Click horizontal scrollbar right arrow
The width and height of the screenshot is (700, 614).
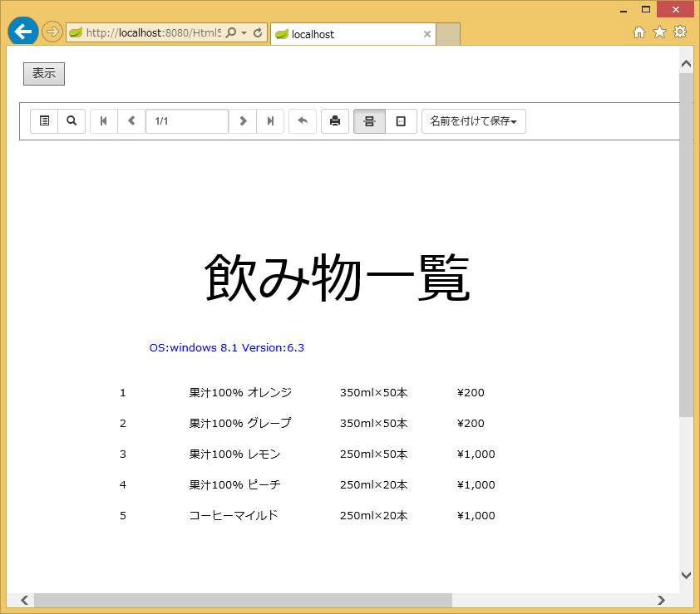661,600
